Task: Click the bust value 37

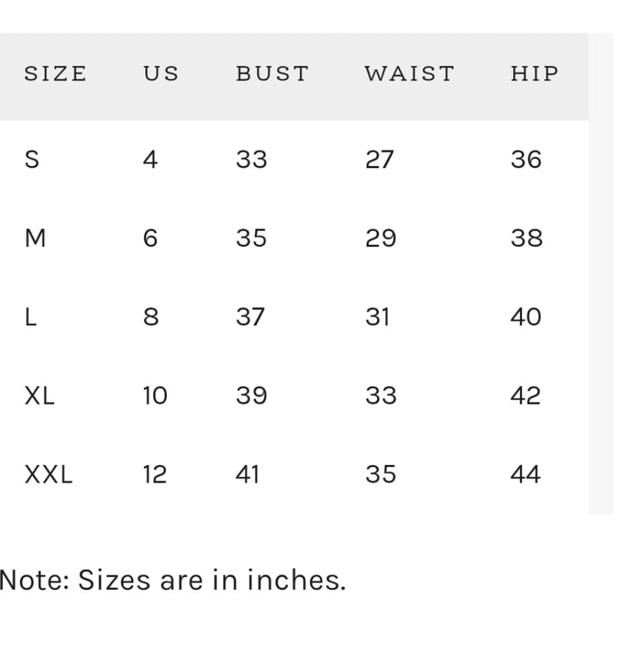Action: coord(250,317)
